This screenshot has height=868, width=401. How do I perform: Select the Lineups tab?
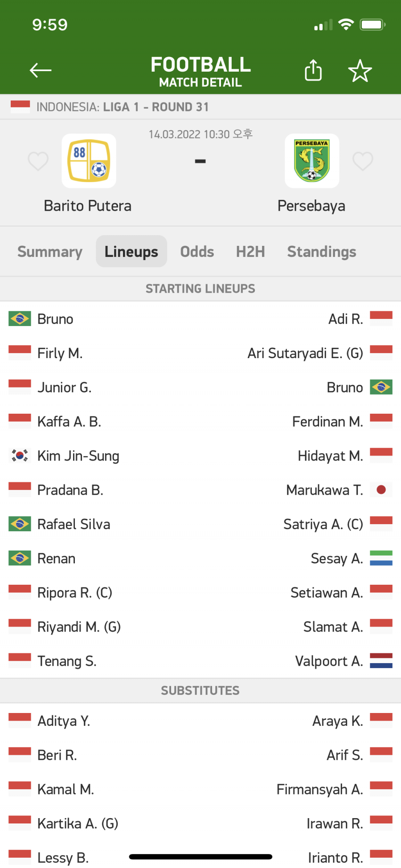tap(131, 251)
